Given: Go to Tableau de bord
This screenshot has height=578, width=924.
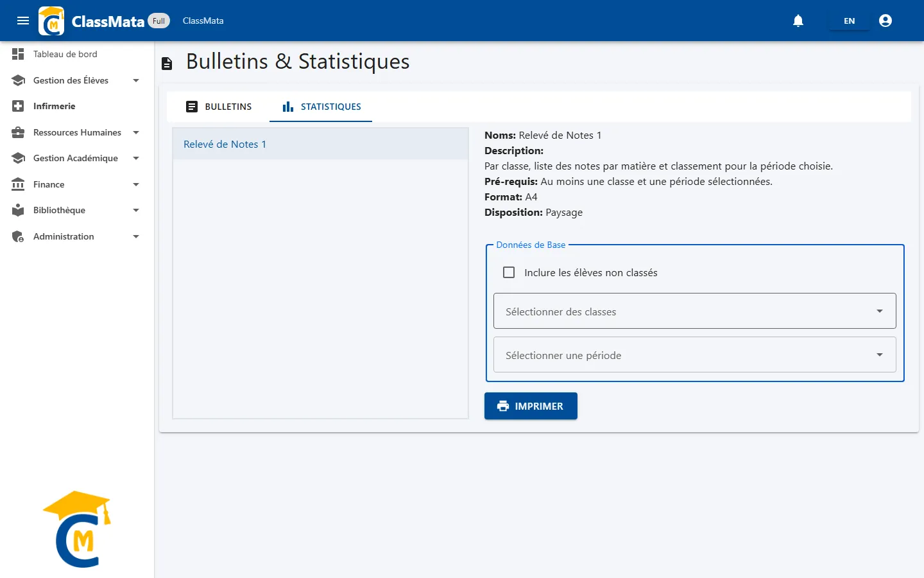Looking at the screenshot, I should point(77,54).
